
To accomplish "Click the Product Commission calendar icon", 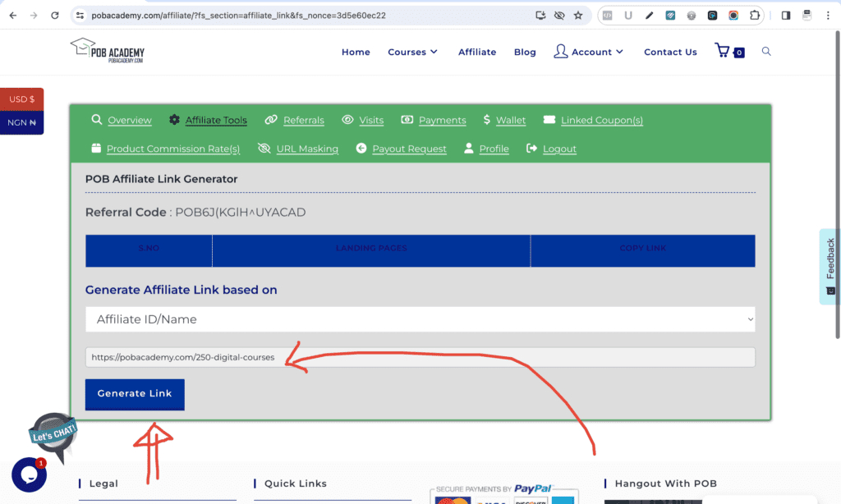I will pyautogui.click(x=96, y=148).
